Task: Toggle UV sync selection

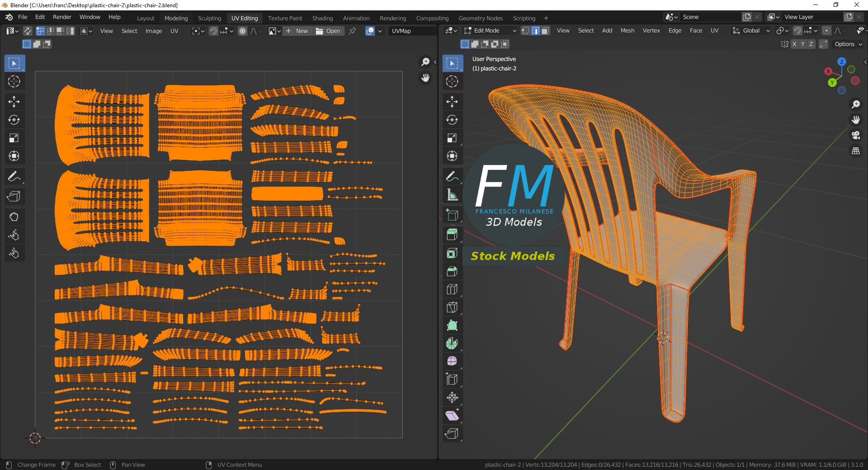Action: tap(28, 31)
